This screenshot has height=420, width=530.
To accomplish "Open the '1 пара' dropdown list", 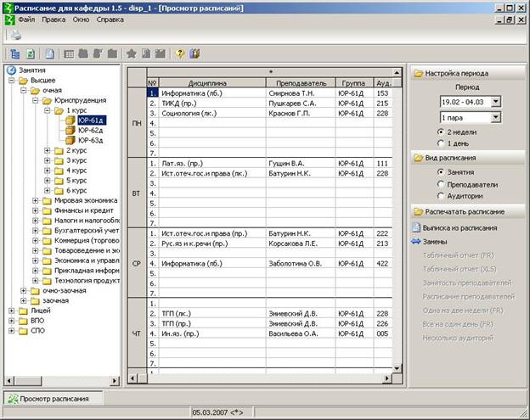I will pos(495,118).
